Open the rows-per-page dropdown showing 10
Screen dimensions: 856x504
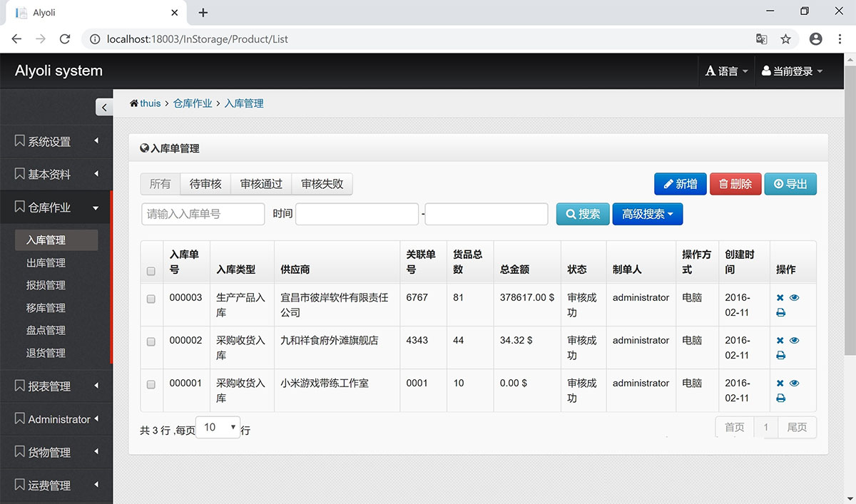218,428
